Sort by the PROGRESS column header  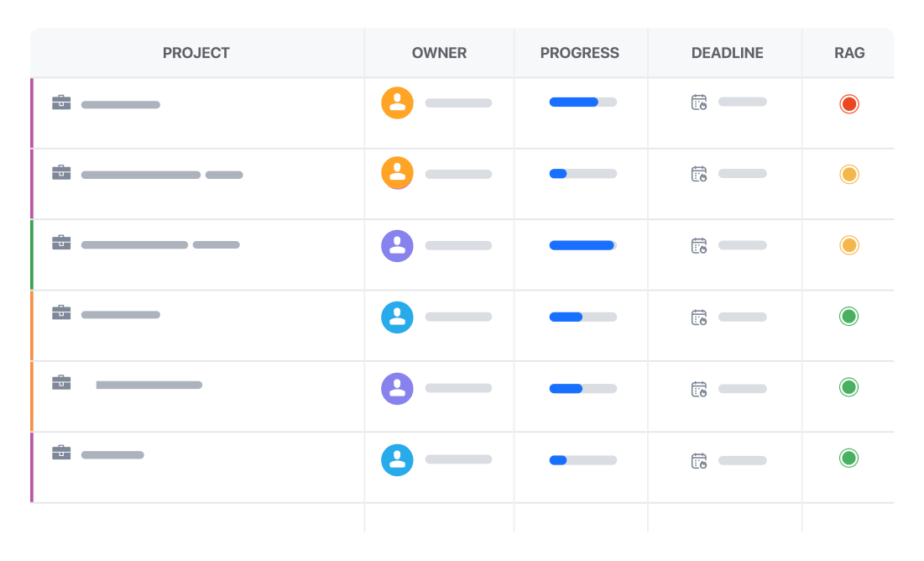(580, 53)
